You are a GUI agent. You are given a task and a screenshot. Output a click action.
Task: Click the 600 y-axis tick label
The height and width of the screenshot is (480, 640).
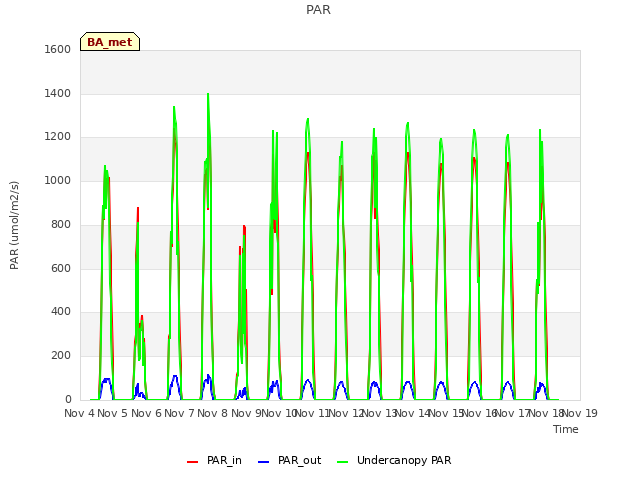point(61,268)
